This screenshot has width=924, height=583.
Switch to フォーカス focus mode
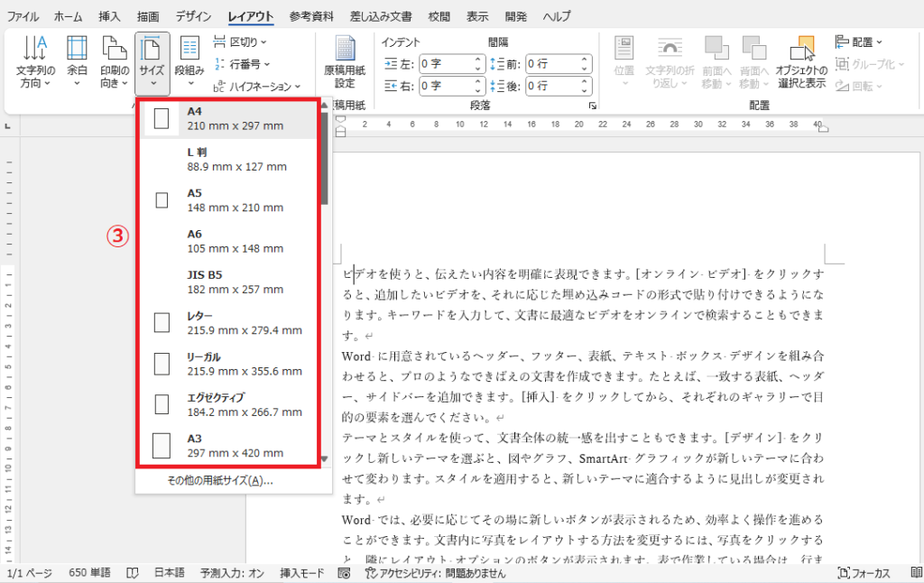(x=864, y=573)
